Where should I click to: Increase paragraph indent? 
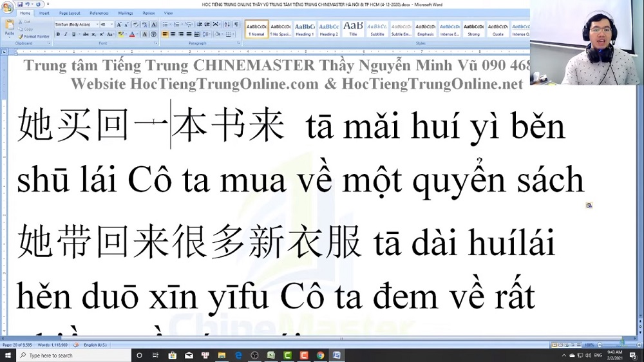click(x=207, y=24)
